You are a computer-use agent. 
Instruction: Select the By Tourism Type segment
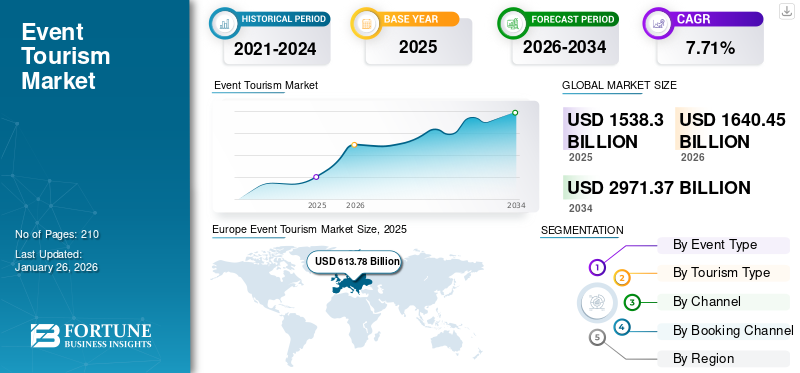pyautogui.click(x=723, y=273)
